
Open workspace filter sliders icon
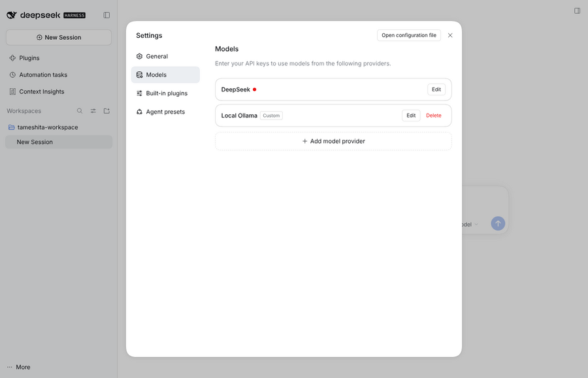pyautogui.click(x=93, y=111)
